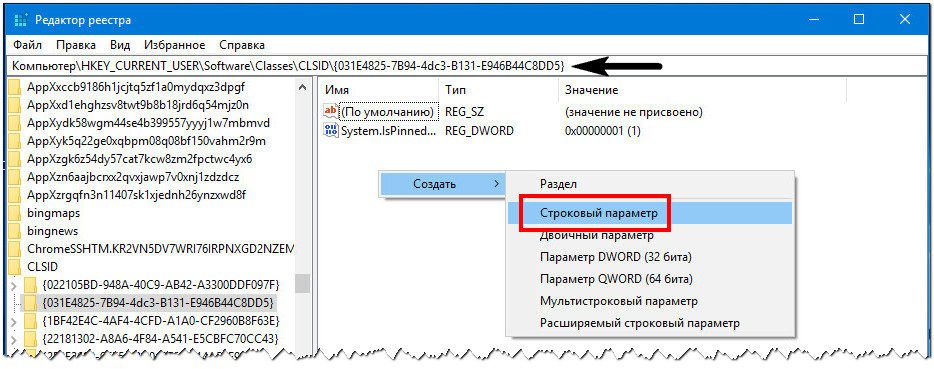Open the Справка menu
934x369 pixels.
[242, 45]
